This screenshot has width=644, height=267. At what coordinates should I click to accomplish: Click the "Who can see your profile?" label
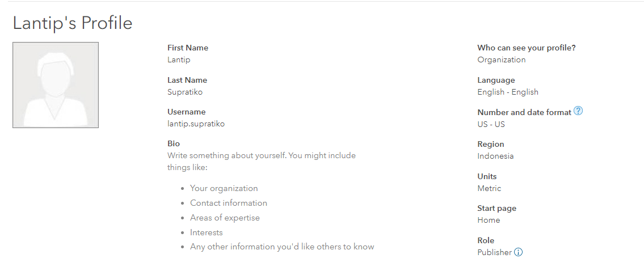[x=527, y=48]
